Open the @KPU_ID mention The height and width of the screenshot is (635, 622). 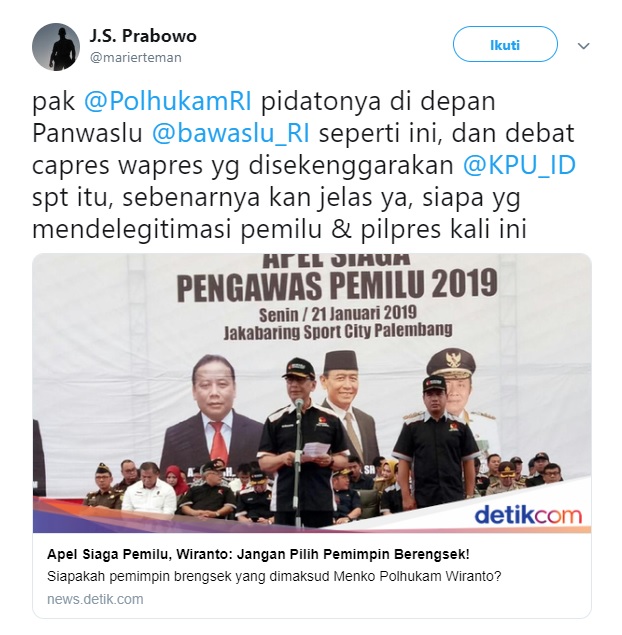(x=519, y=165)
